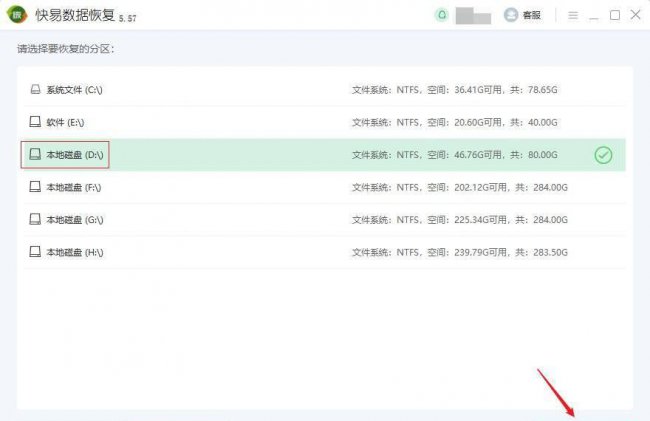Click the 快易数据恢复 application title
650x421 pixels.
[x=75, y=15]
